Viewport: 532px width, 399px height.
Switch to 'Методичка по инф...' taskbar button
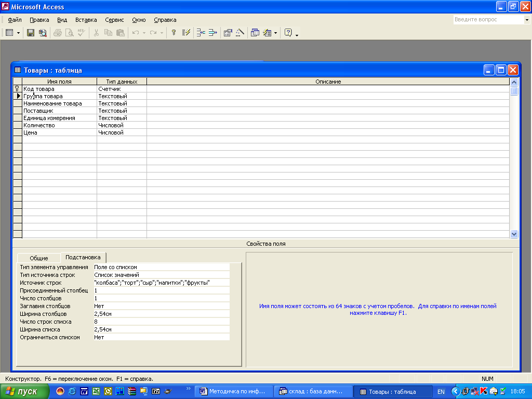235,392
